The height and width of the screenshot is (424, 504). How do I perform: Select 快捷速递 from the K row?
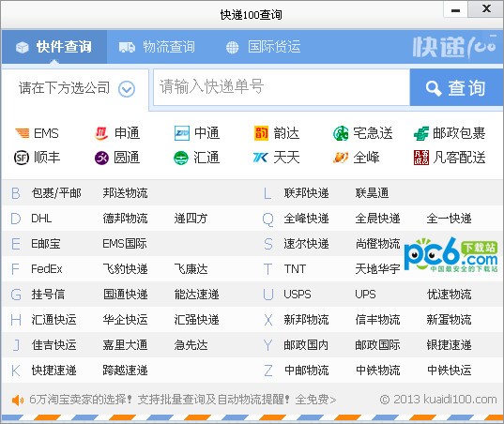pos(53,371)
